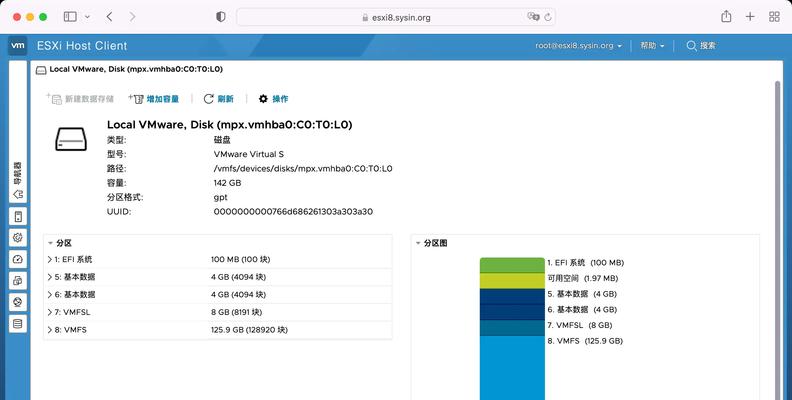Refresh the disk view with 刷新
792x400 pixels.
point(219,99)
